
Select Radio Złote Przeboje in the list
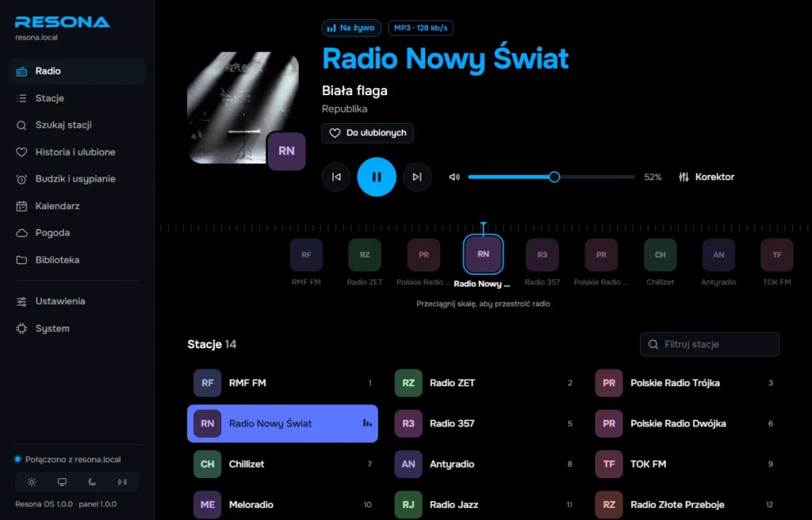(x=684, y=504)
